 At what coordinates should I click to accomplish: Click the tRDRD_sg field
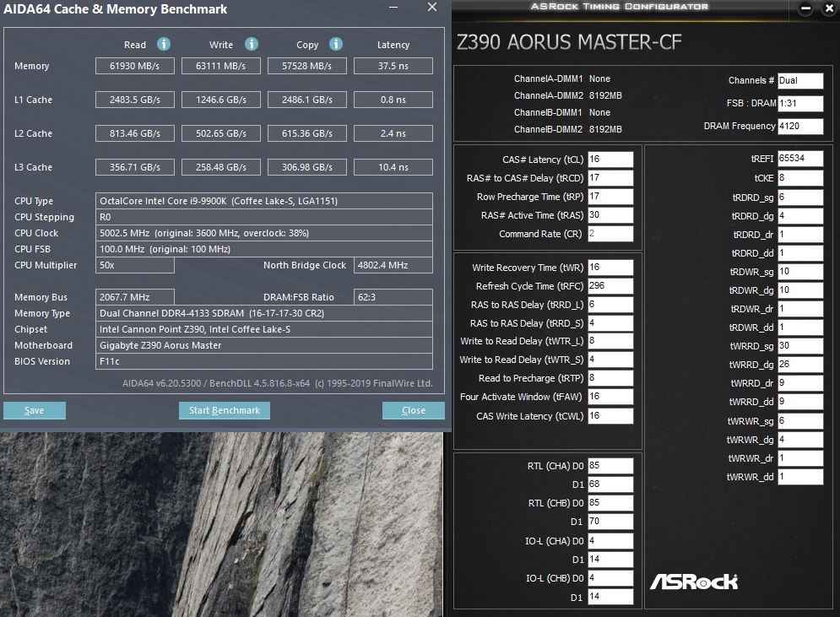coord(800,198)
